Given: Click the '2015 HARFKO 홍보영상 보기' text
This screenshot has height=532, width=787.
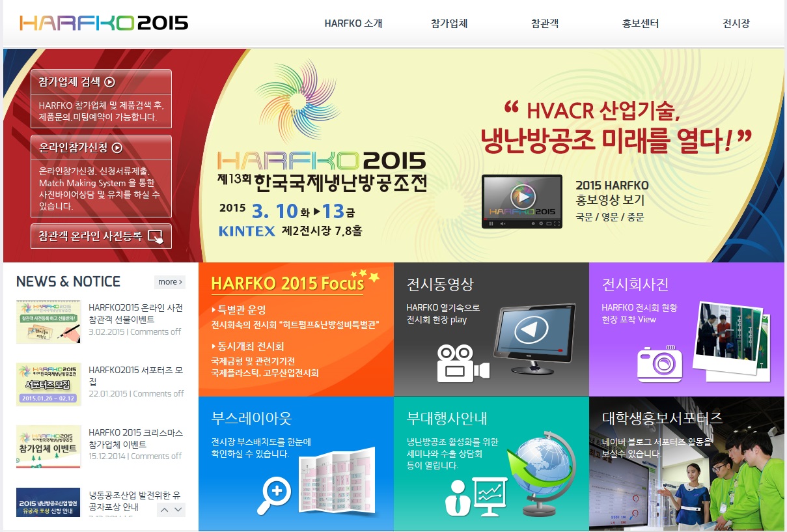Looking at the screenshot, I should 613,192.
